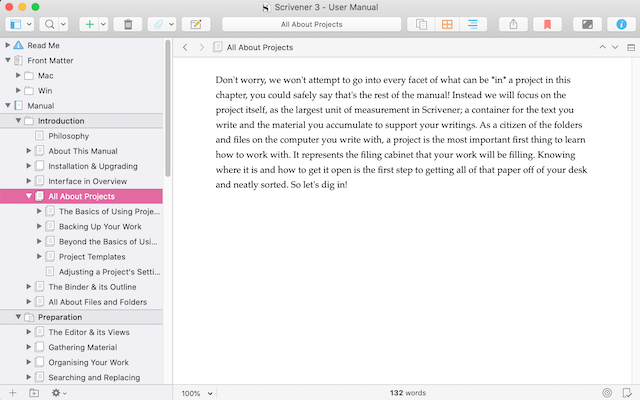Select Adjusting a Project's Settings

109,272
